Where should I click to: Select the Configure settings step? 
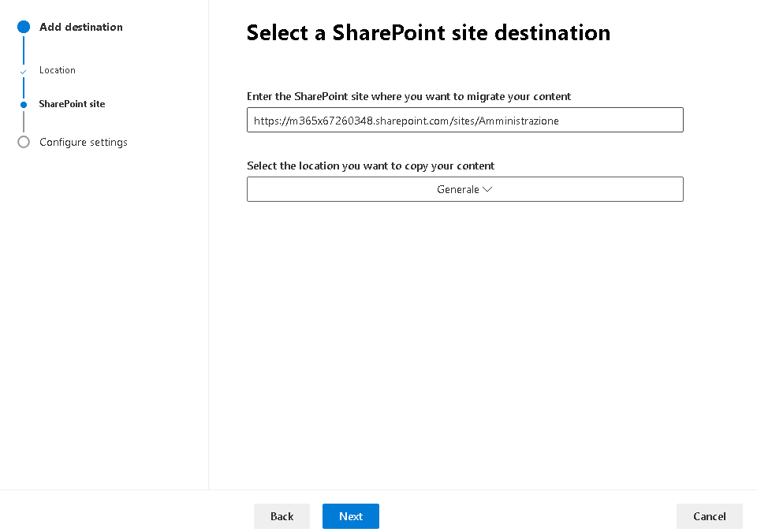[84, 142]
